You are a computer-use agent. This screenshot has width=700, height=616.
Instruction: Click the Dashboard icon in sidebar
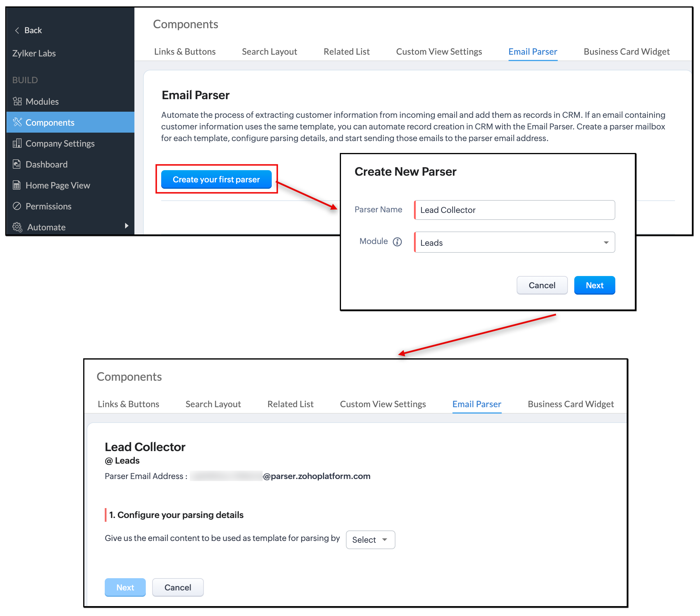point(17,164)
